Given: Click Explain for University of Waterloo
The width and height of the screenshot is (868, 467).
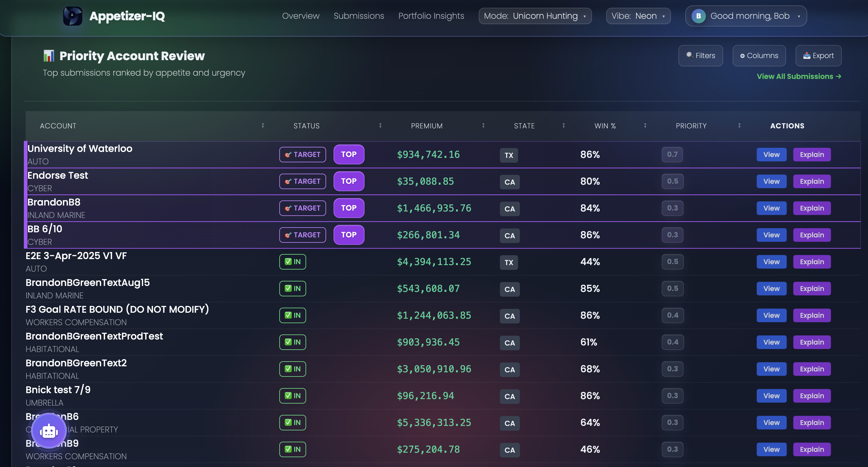Looking at the screenshot, I should (x=812, y=155).
